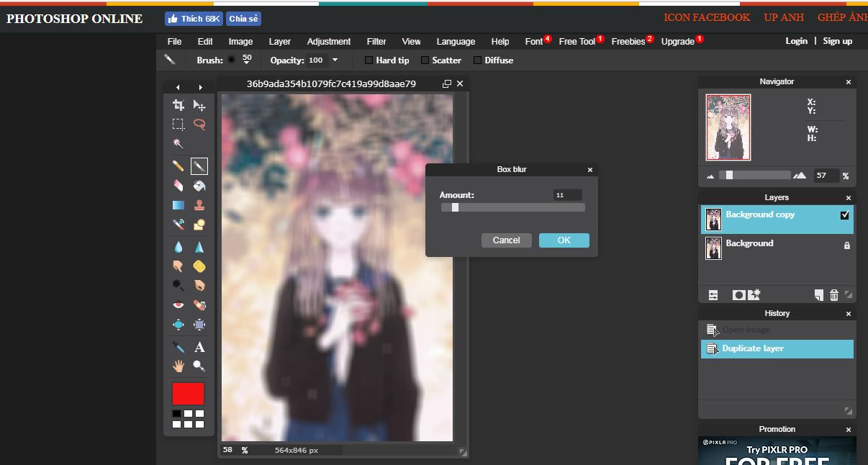Click the Box blur Amount slider handle
The width and height of the screenshot is (868, 465).
455,207
